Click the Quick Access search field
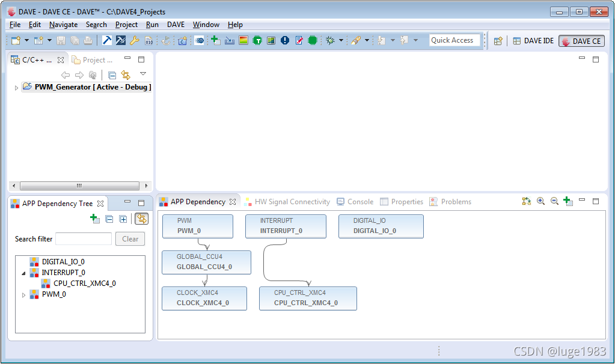615x364 pixels. [x=454, y=40]
